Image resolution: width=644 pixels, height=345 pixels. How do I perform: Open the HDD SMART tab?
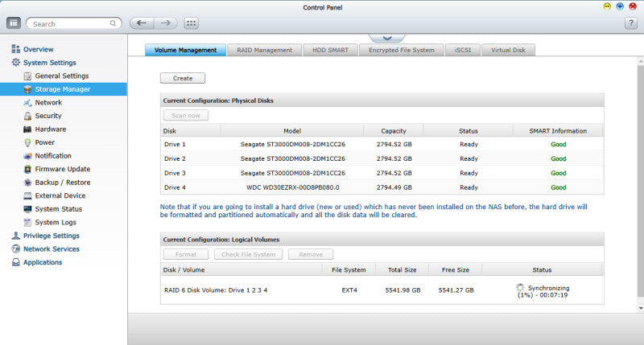pos(330,50)
